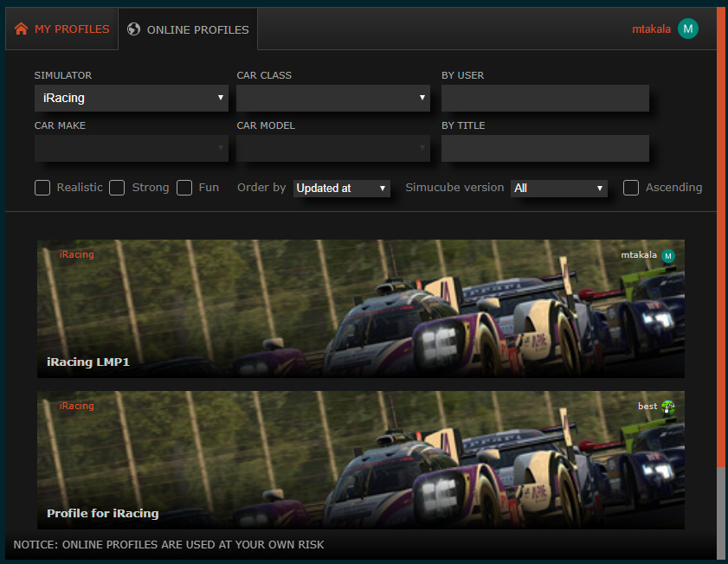
Task: Click the vertical scrollbar thumb on right
Action: pos(721,234)
